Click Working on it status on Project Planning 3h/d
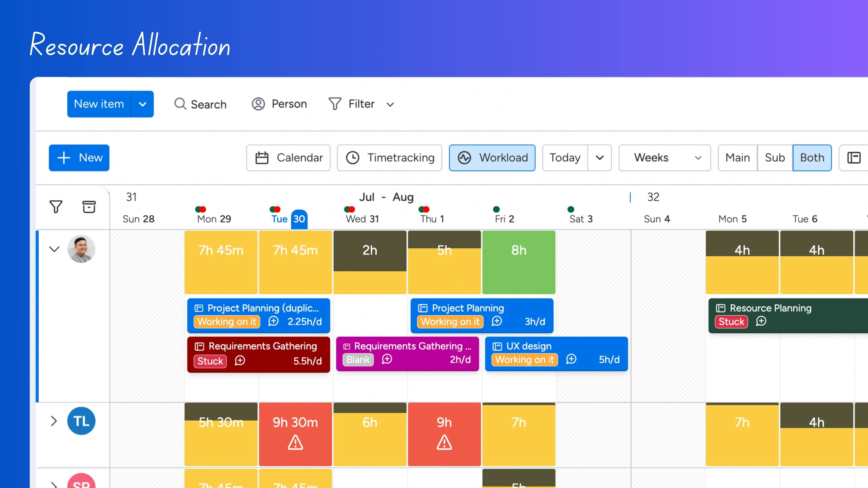868x488 pixels. 450,322
